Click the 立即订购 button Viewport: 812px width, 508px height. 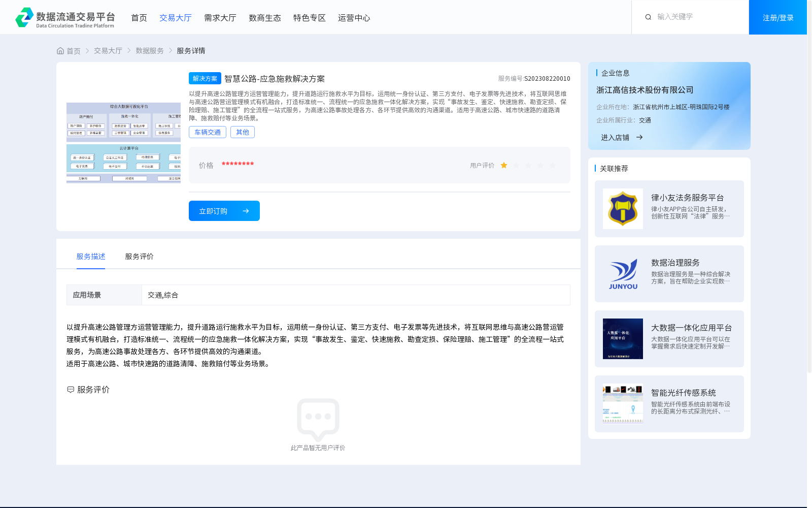click(224, 211)
